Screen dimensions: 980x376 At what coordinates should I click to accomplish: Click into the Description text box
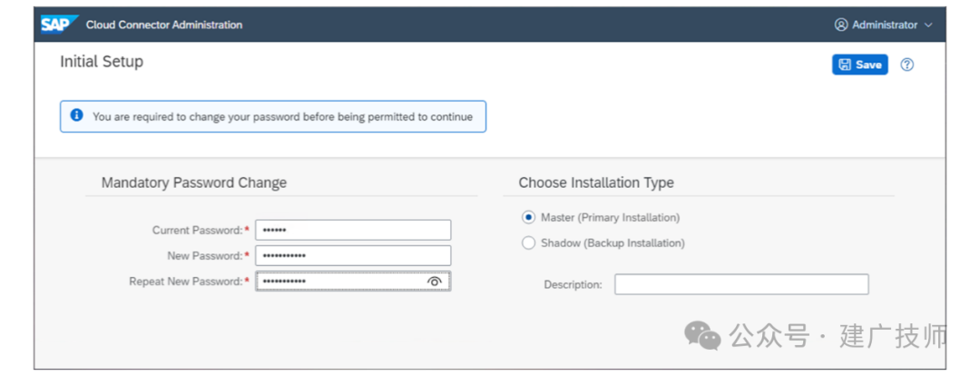click(741, 284)
